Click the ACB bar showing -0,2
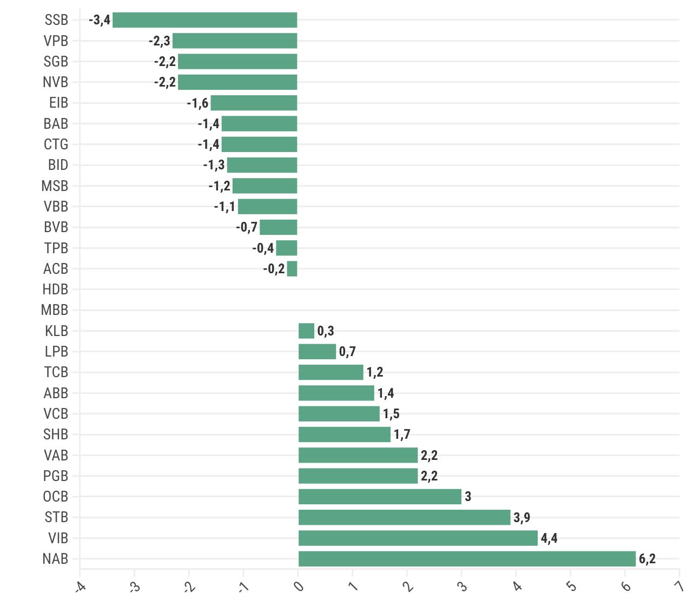 click(x=292, y=269)
